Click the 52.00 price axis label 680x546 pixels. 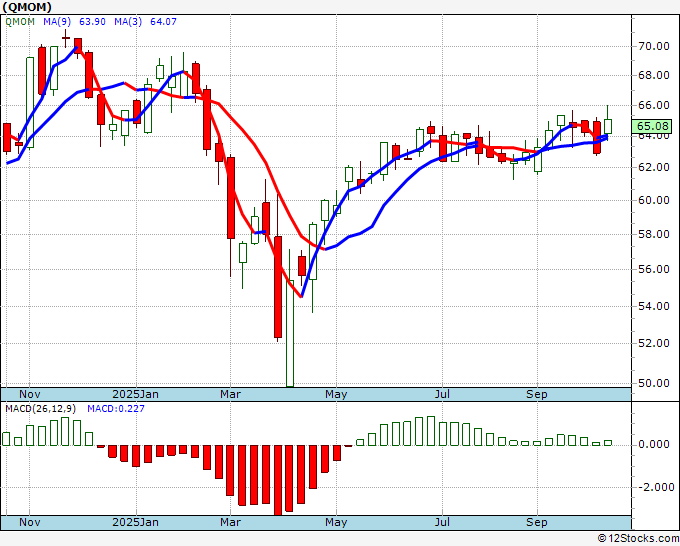[x=654, y=343]
